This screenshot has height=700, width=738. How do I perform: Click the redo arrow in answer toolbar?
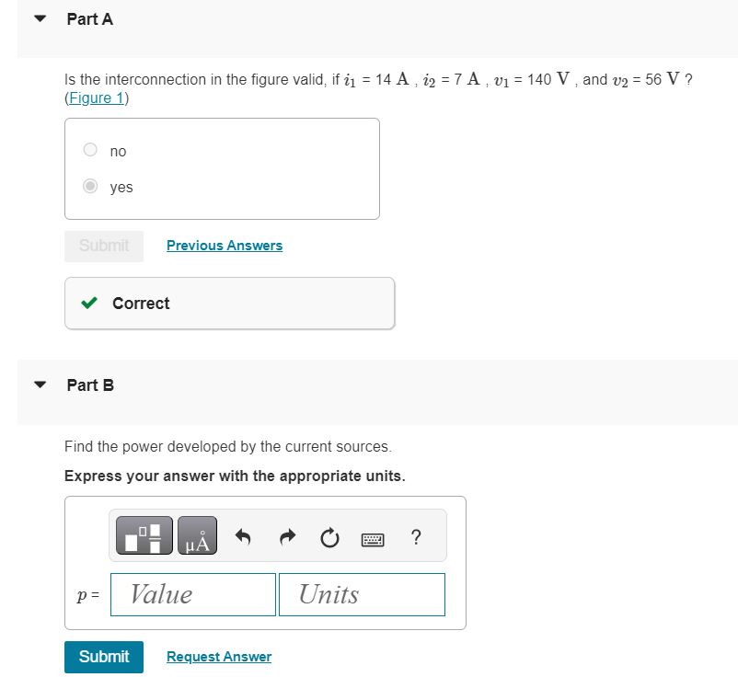pos(287,536)
